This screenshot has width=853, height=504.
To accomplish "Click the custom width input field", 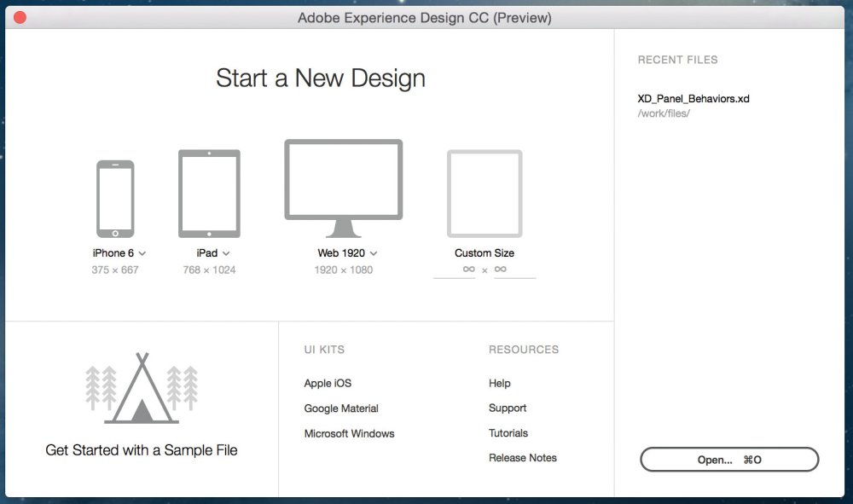I will 455,270.
